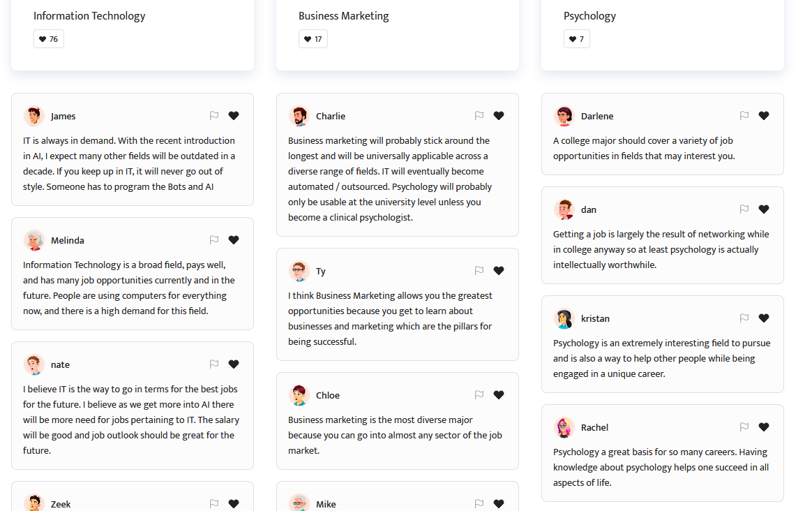Like James's comment with heart
Image resolution: width=812 pixels, height=511 pixels.
[x=234, y=116]
